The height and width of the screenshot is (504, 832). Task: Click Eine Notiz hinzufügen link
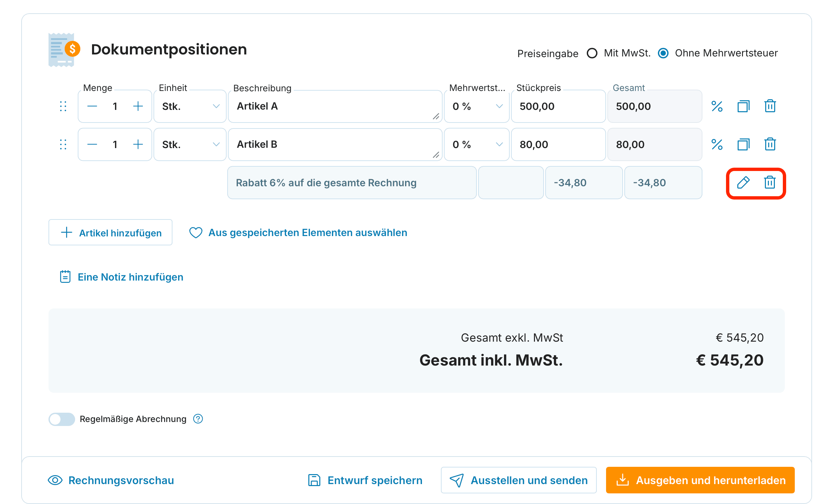(121, 277)
